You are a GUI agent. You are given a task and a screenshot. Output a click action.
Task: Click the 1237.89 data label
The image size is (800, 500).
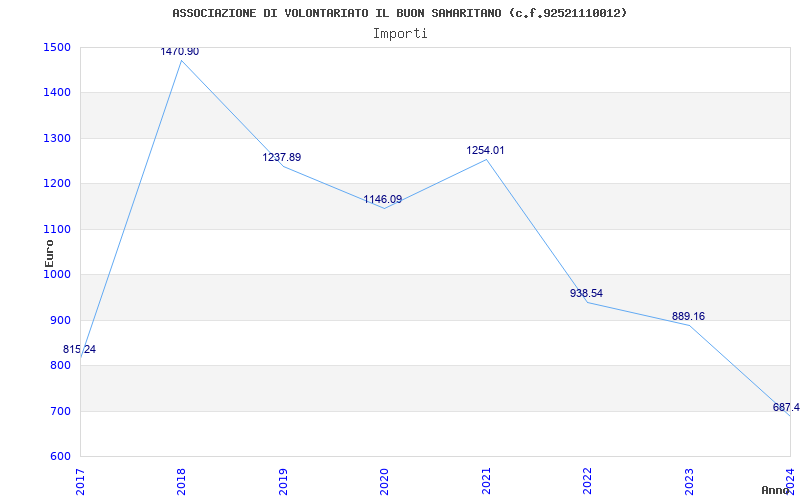coord(282,157)
